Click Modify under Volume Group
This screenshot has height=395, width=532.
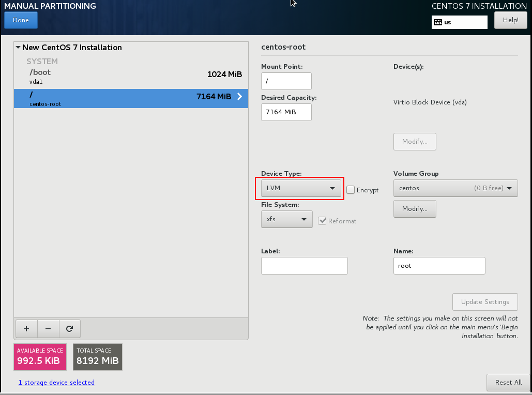tap(415, 209)
